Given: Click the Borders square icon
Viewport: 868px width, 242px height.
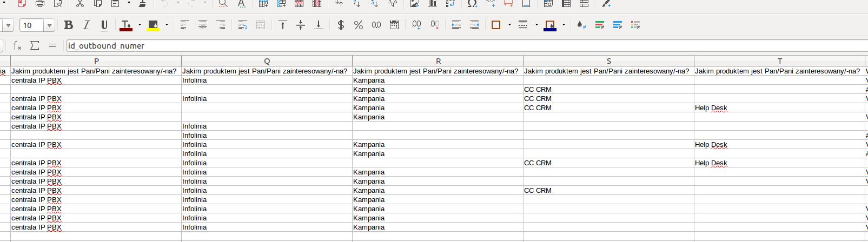Looking at the screenshot, I should pyautogui.click(x=496, y=25).
